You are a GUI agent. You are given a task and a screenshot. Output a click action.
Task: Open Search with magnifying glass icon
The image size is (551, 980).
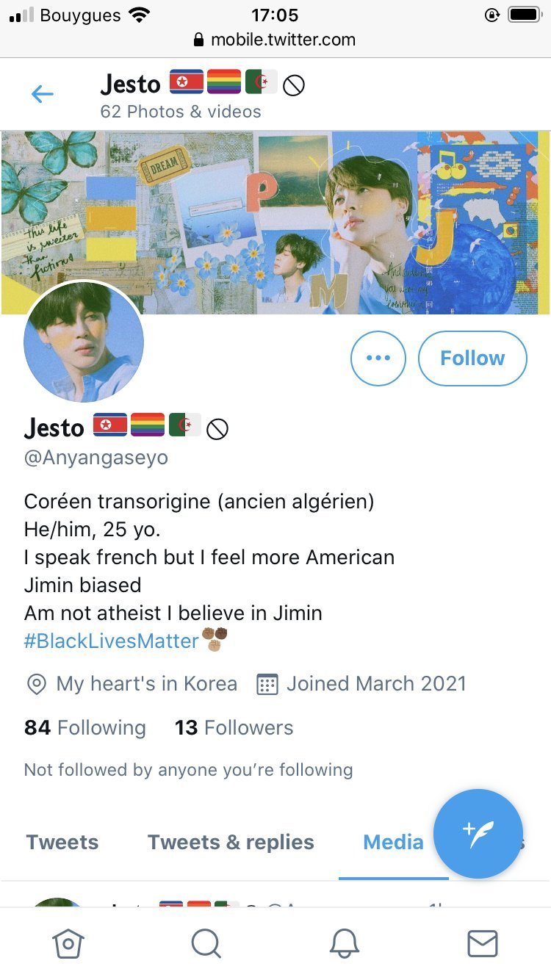point(206,943)
